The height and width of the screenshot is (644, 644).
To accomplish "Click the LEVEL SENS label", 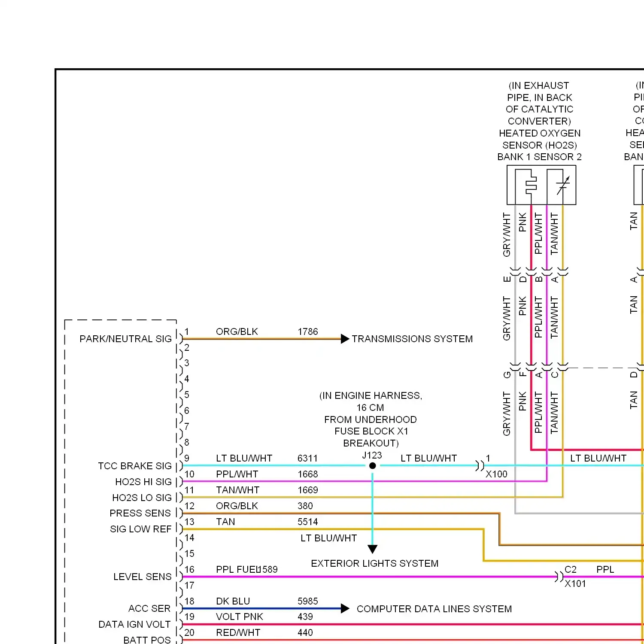I will pyautogui.click(x=143, y=577).
